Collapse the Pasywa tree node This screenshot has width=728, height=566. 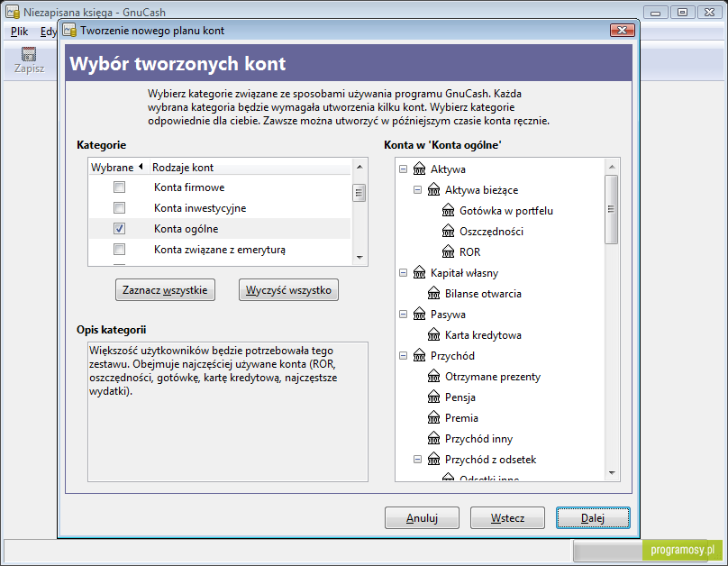(403, 315)
